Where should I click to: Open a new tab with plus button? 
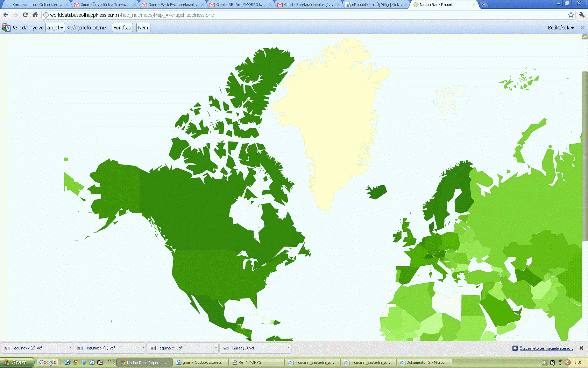click(x=484, y=5)
